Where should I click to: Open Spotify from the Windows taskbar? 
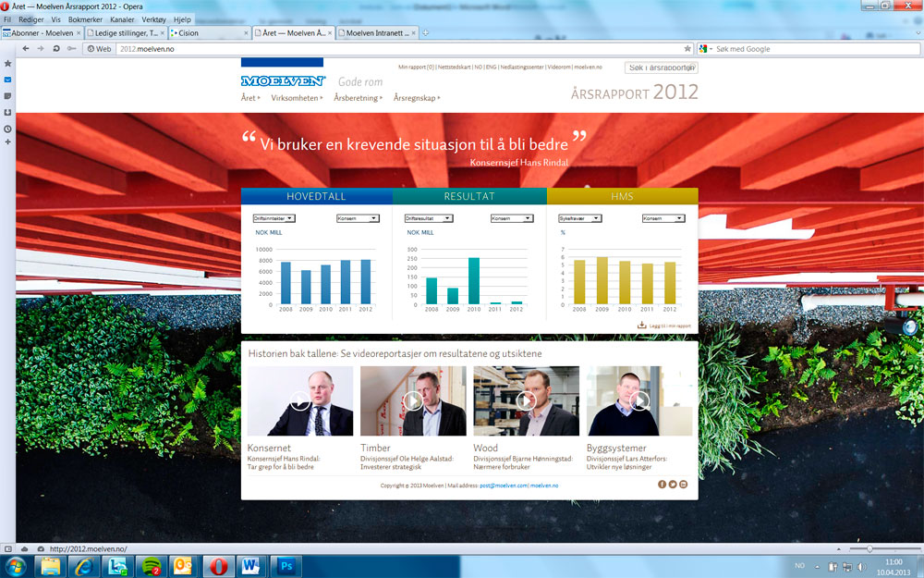click(x=151, y=564)
